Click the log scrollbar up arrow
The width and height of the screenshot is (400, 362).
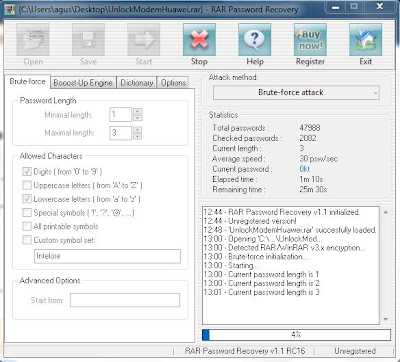coord(386,212)
